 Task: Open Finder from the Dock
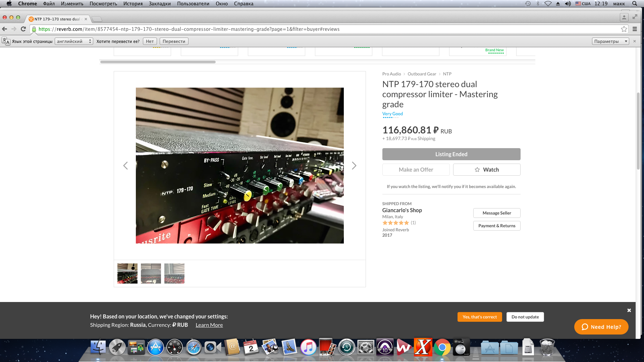click(98, 347)
